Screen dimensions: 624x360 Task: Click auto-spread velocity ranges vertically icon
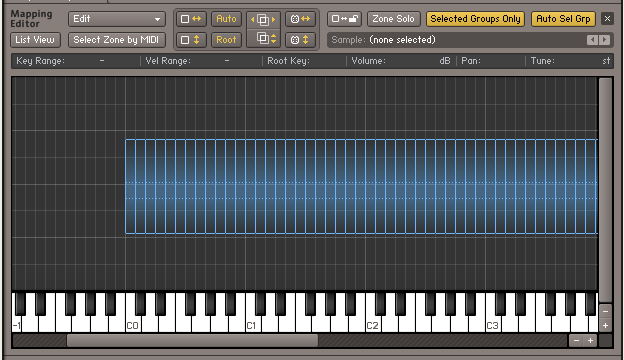click(191, 40)
